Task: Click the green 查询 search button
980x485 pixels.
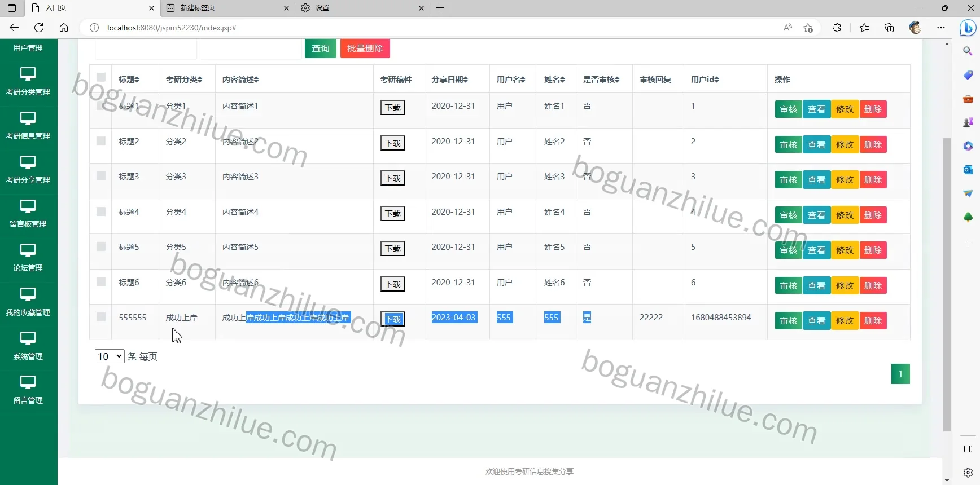Action: coord(321,48)
